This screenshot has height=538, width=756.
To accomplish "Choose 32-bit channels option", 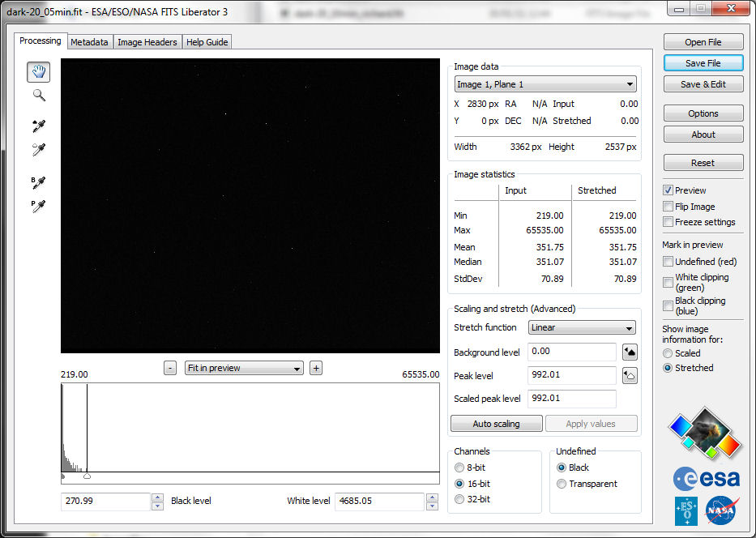I will coord(459,499).
